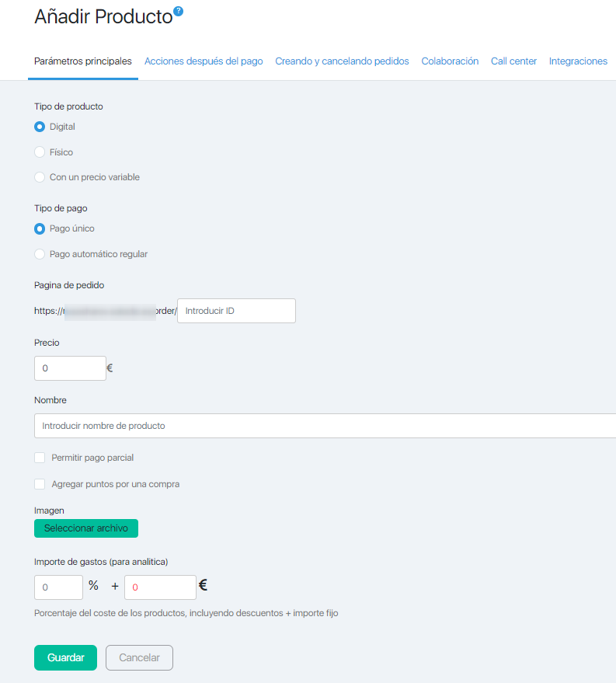Viewport: 616px width, 683px height.
Task: Open Creando y cancelando pedidos tab
Action: (x=342, y=61)
